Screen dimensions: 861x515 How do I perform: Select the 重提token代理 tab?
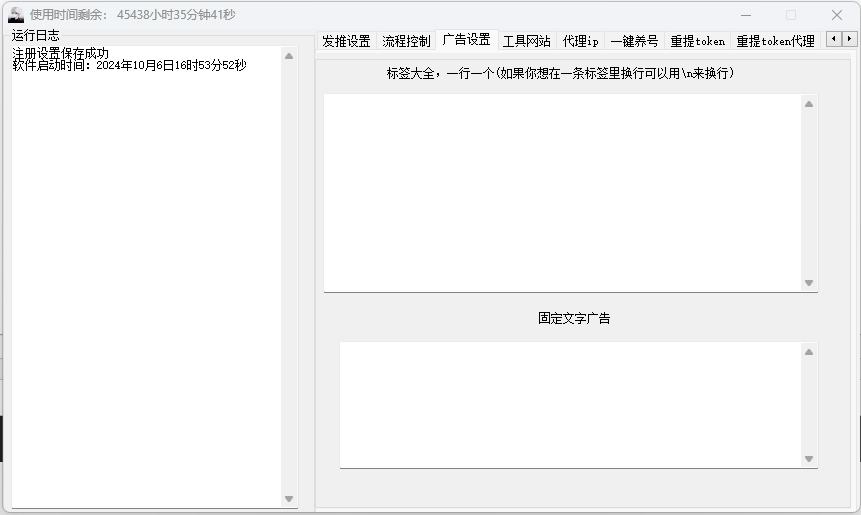(775, 41)
